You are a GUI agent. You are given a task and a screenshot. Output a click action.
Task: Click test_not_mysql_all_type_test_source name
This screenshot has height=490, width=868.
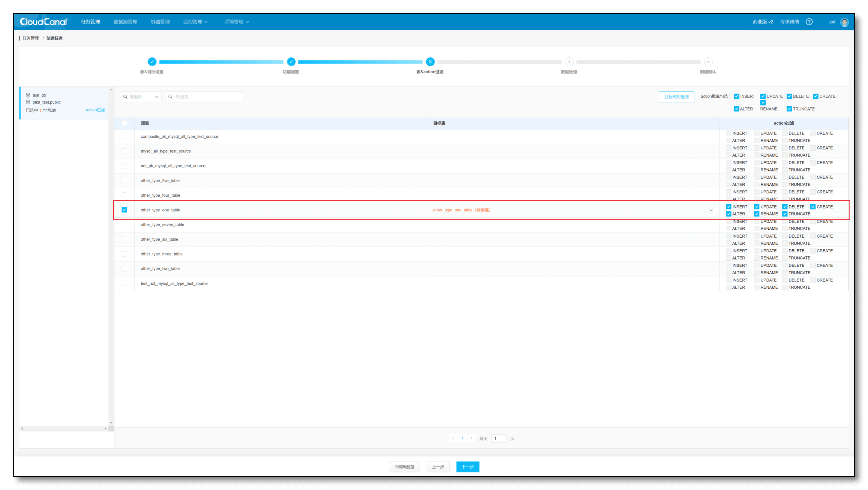click(x=174, y=283)
